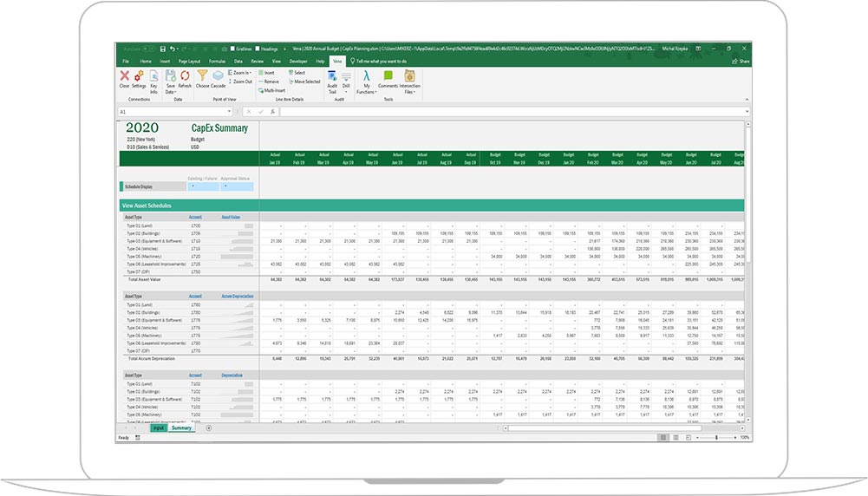Screen dimensions: 868x496
Task: Click the Total Asset Value row label
Action: tap(145, 279)
